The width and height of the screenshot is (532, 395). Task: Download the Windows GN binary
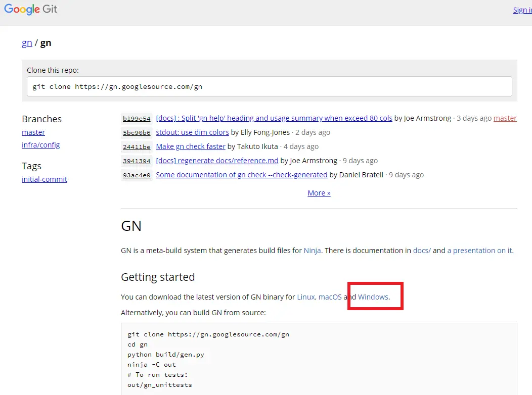click(x=373, y=297)
